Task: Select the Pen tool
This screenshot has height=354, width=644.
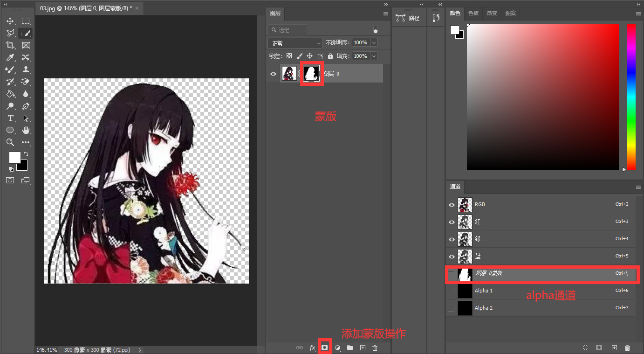Action: point(26,106)
